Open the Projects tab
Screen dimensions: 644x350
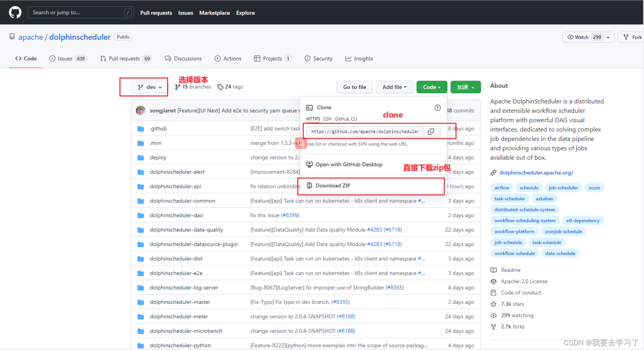tap(273, 59)
